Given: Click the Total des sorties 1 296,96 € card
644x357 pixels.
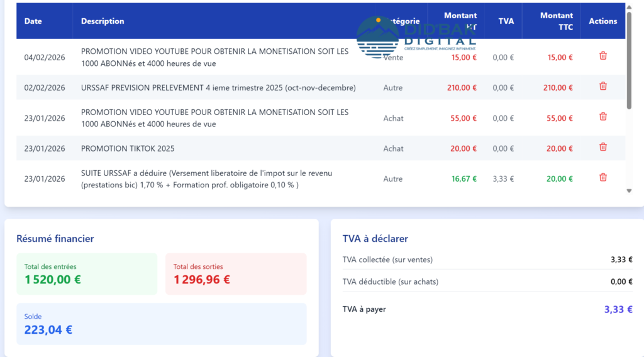Looking at the screenshot, I should tap(236, 274).
